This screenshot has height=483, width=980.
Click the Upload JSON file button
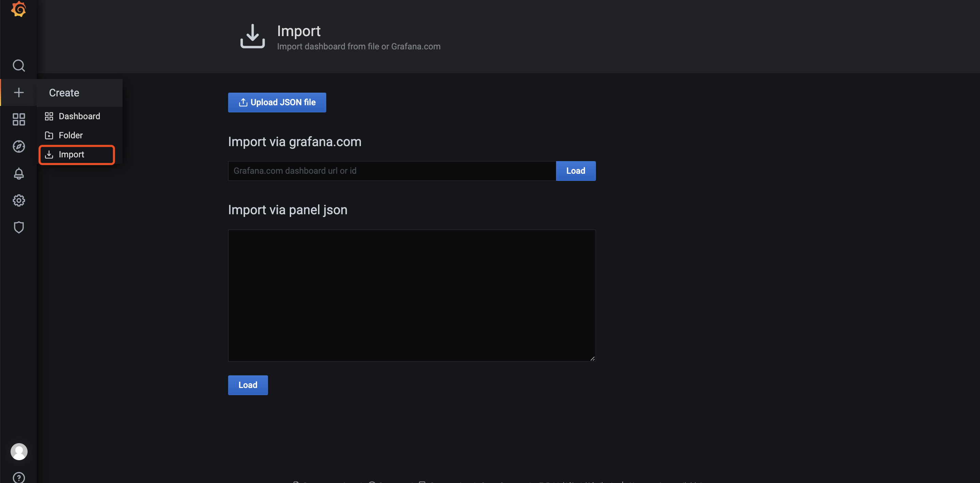click(x=277, y=103)
